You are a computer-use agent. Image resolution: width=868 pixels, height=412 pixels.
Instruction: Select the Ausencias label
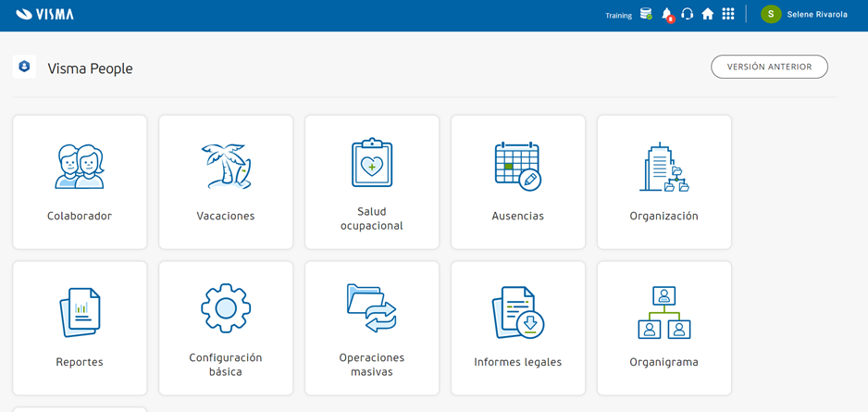[518, 216]
